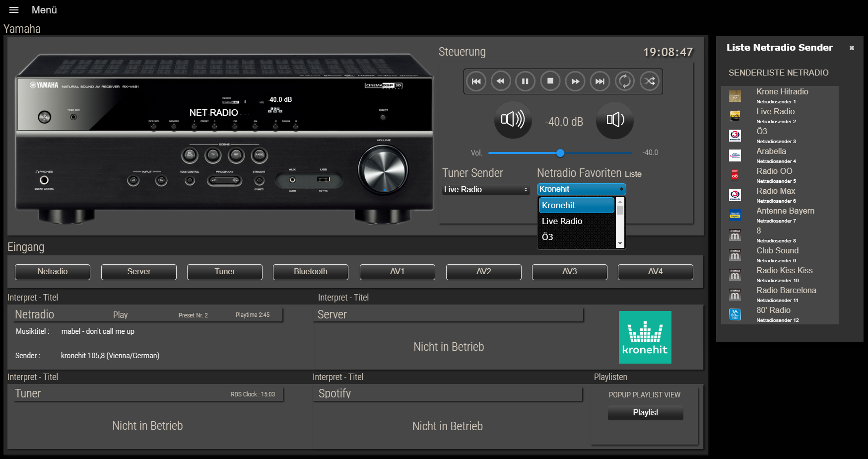Toggle shuffle mode icon

click(x=650, y=81)
